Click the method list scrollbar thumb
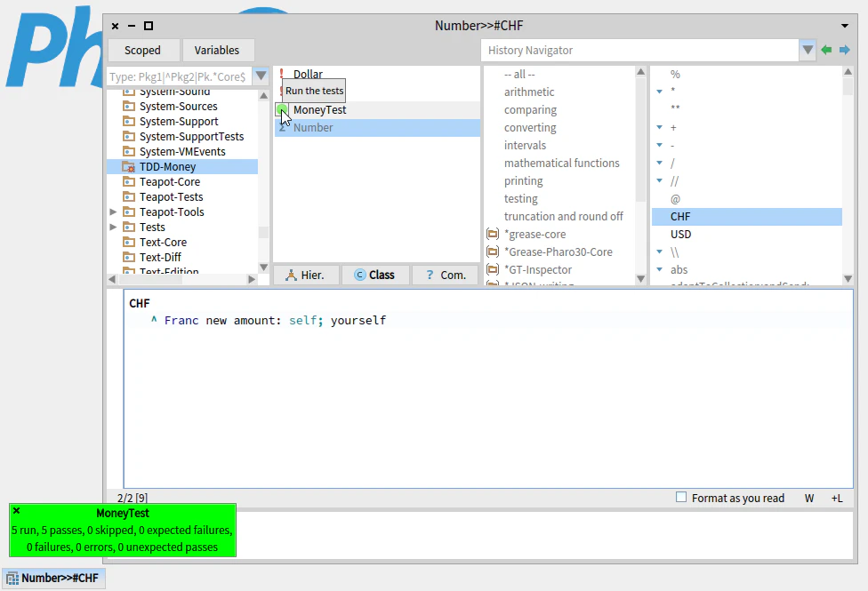Viewport: 868px width, 591px height. 848,87
